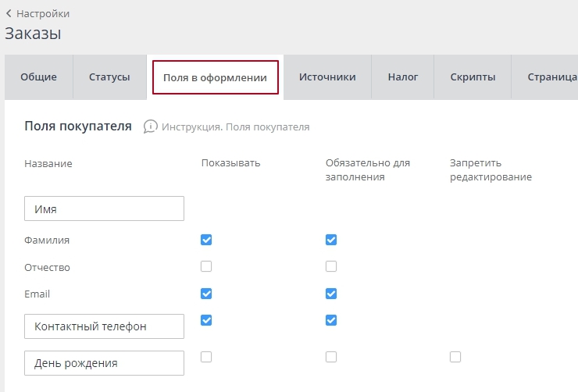Enable Показывать for Отчество

[206, 266]
